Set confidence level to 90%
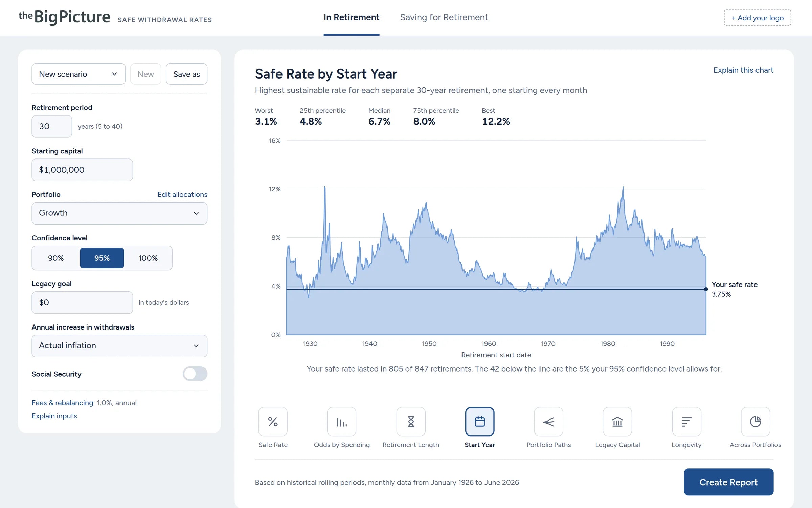The height and width of the screenshot is (508, 812). click(x=56, y=258)
